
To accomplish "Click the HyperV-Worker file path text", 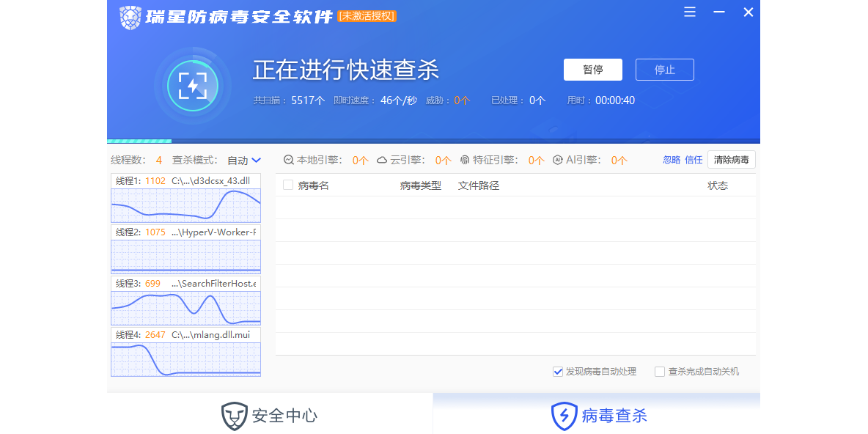I will [213, 232].
